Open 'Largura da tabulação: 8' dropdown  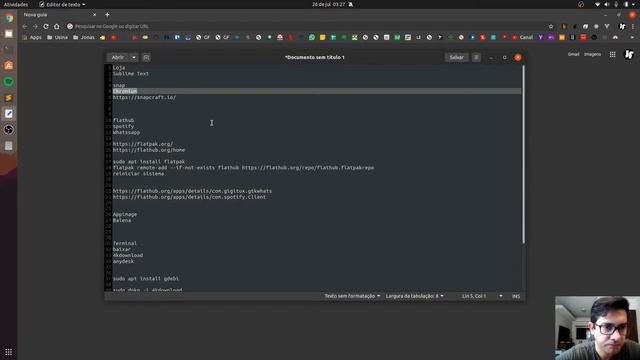coord(414,296)
